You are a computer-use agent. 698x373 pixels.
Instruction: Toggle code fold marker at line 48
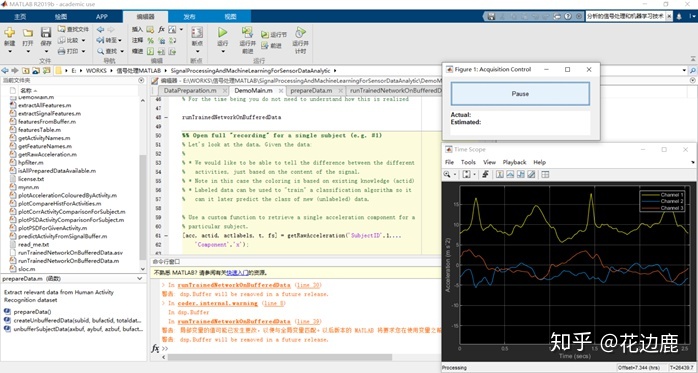[166, 118]
